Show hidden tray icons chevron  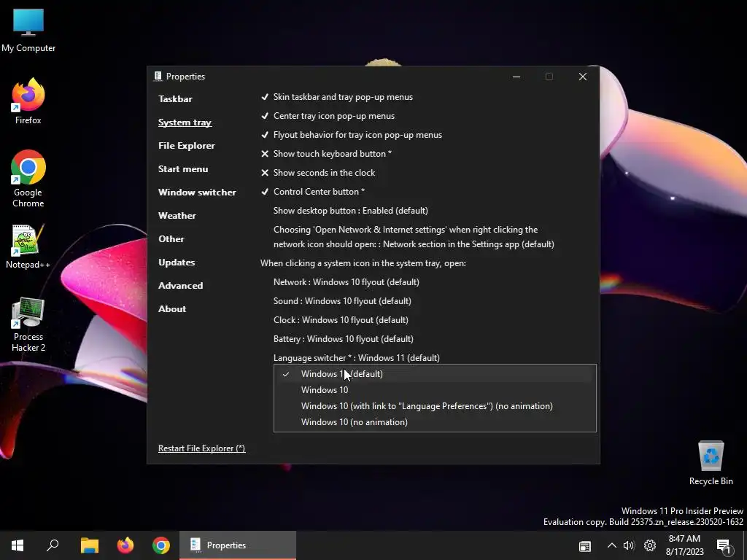(612, 545)
